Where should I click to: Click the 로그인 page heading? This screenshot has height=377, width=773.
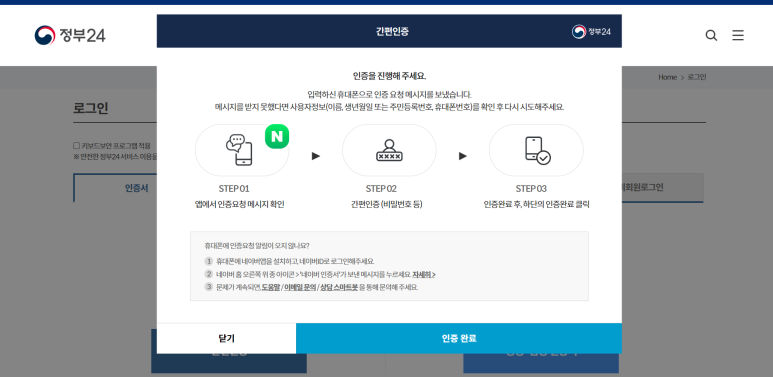(91, 108)
